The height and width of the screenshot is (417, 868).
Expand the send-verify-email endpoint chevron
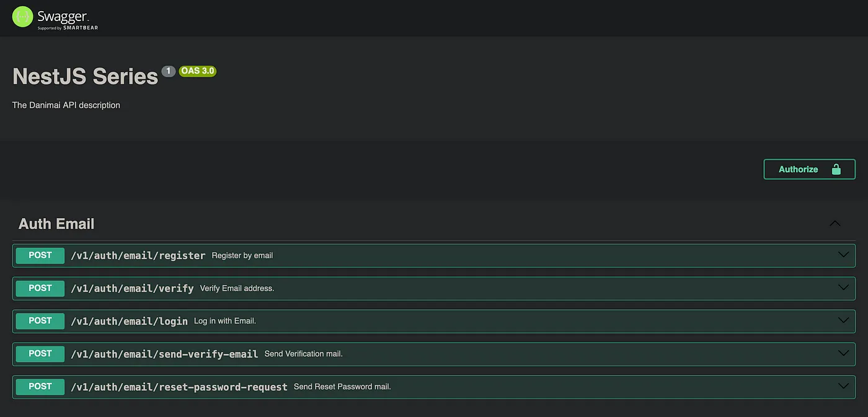pyautogui.click(x=843, y=353)
